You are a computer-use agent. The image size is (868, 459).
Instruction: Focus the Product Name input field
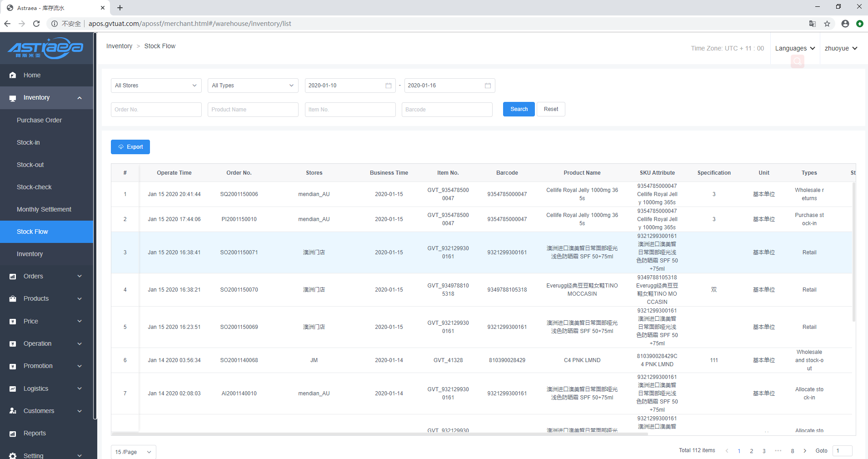click(253, 110)
